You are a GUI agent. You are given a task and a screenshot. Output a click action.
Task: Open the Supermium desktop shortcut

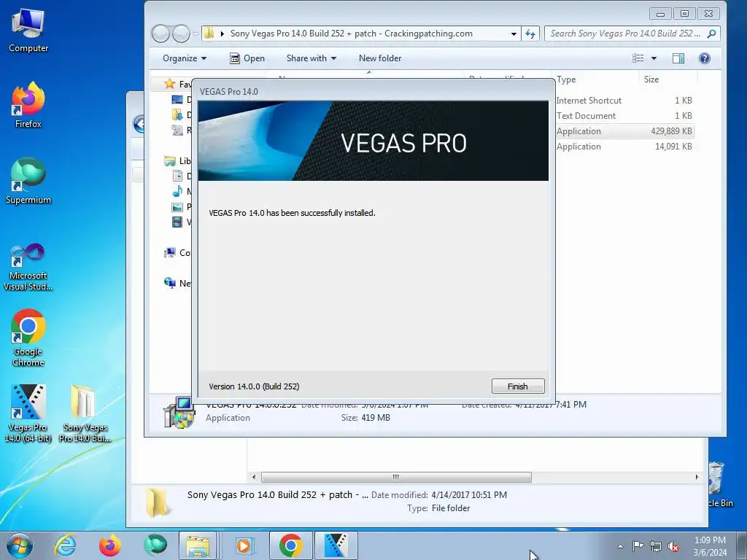click(28, 182)
